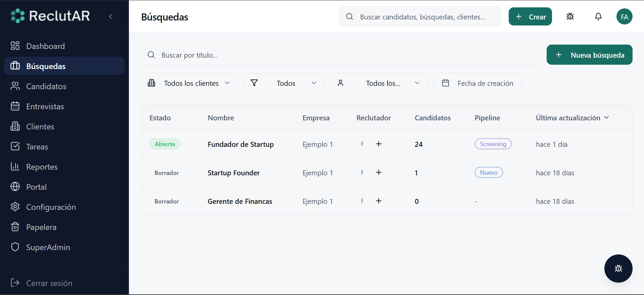Click the Nueva búsqueda button
This screenshot has width=644, height=295.
click(589, 55)
